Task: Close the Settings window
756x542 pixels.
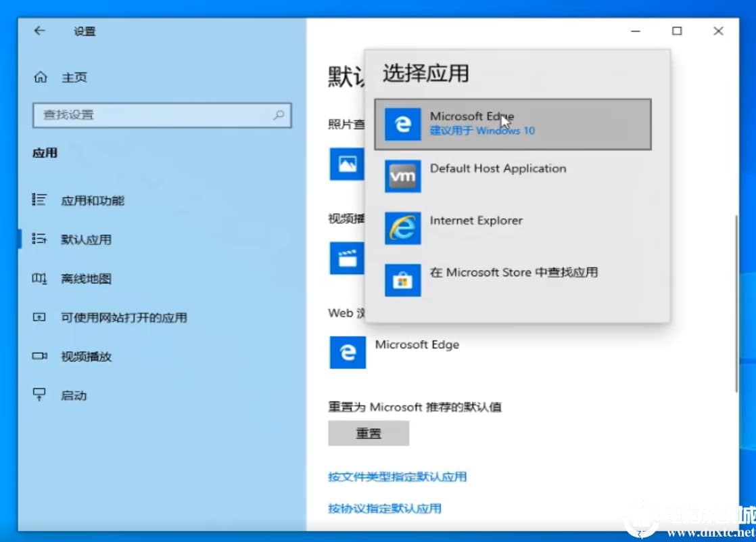Action: click(718, 31)
